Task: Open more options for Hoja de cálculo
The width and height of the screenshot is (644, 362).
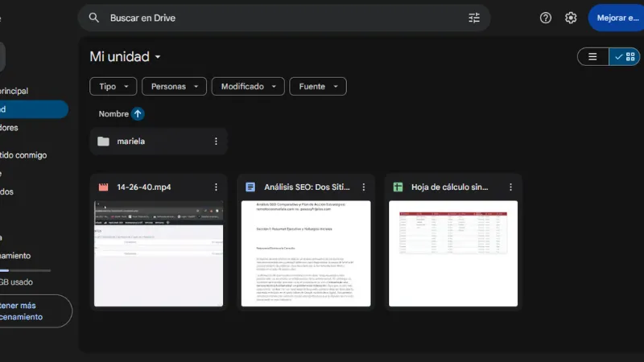Action: coord(510,187)
